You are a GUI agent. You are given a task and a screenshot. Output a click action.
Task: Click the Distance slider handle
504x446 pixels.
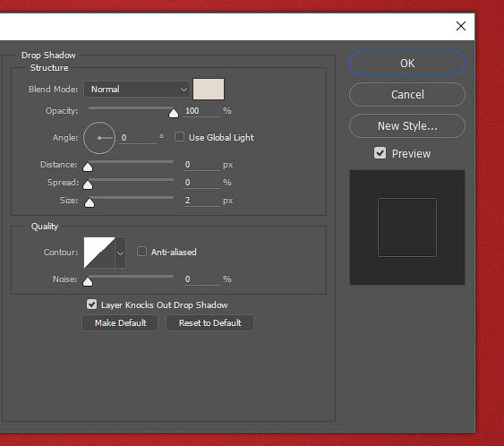click(x=88, y=167)
